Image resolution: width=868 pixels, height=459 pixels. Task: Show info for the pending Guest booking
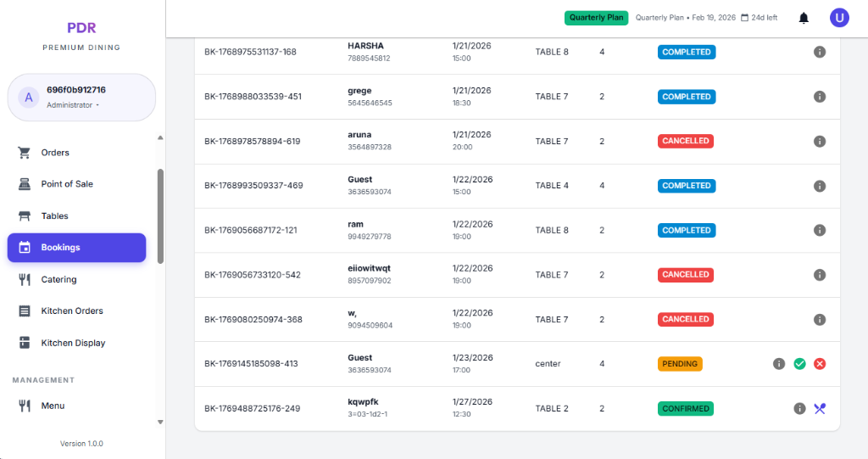pyautogui.click(x=779, y=364)
